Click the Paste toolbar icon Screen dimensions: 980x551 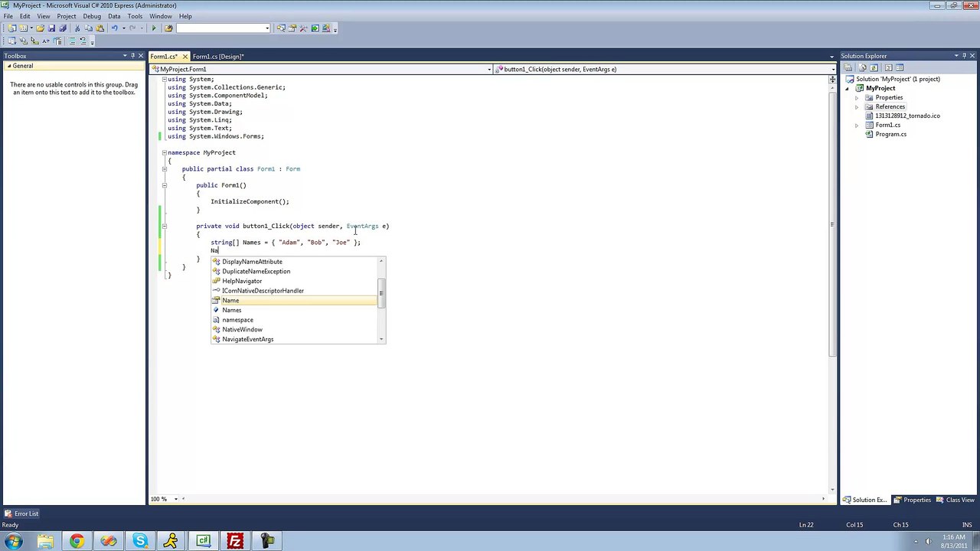pos(100,28)
